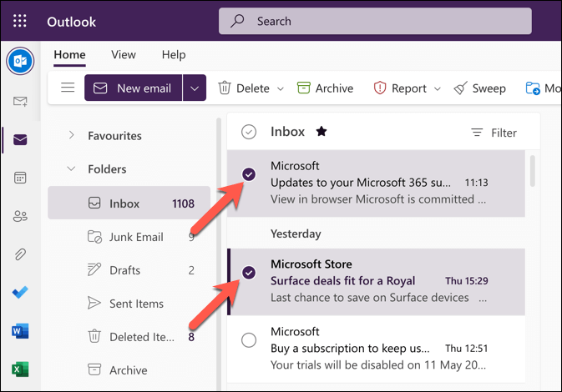Add Inbox to favourites star icon

point(322,132)
